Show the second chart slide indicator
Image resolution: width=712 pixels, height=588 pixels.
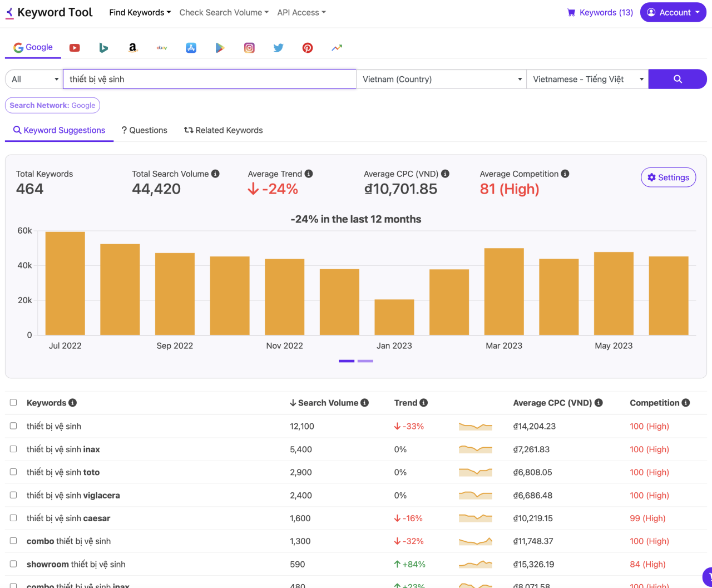tap(365, 361)
